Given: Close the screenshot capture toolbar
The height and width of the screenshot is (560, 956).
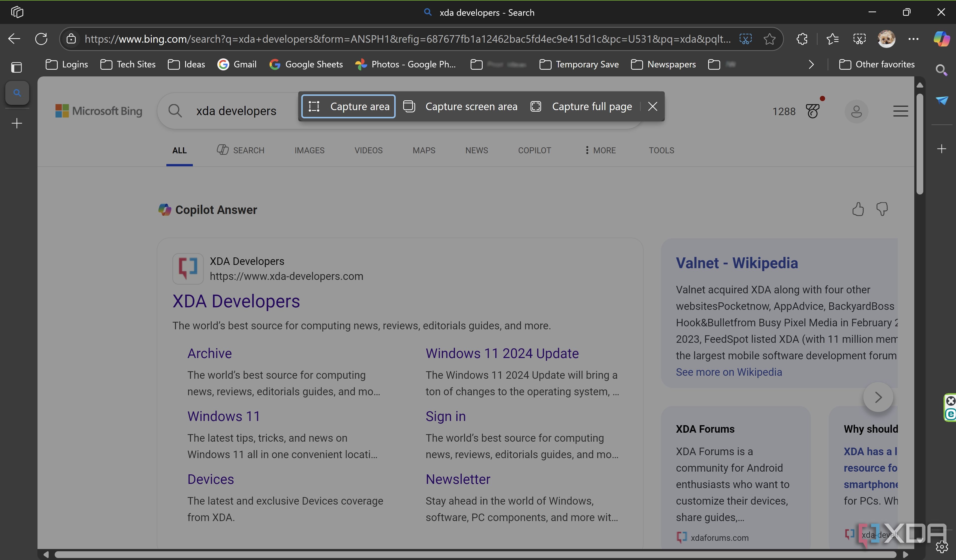Looking at the screenshot, I should tap(652, 106).
